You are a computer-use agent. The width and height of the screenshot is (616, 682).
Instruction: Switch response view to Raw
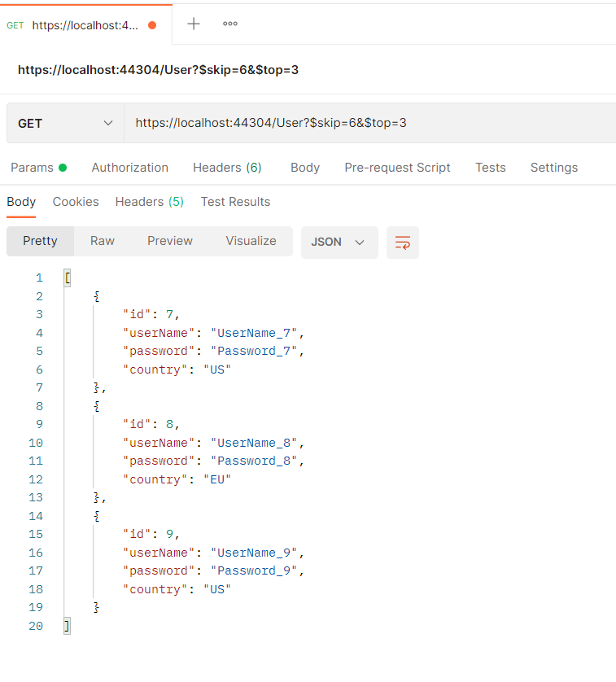(x=103, y=241)
